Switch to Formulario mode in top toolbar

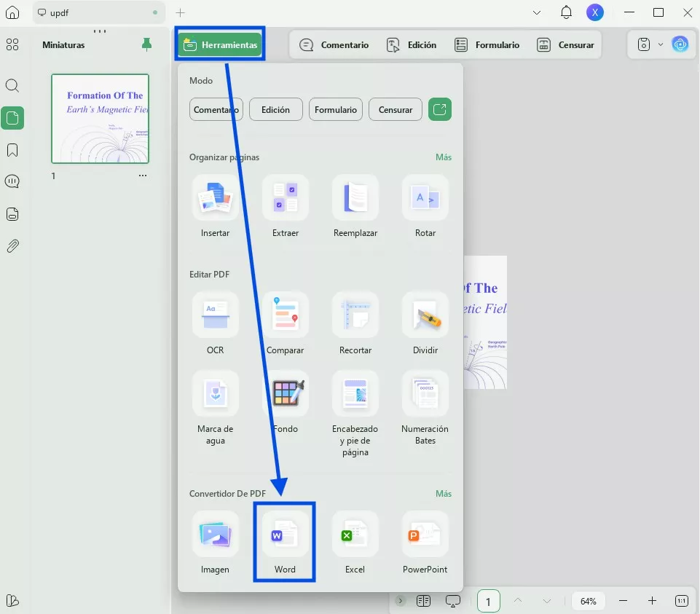click(x=487, y=44)
